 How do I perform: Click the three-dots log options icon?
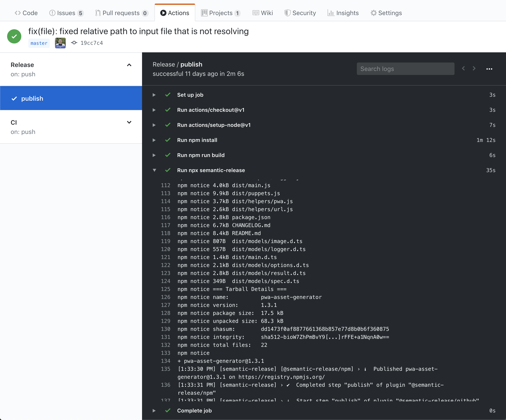489,69
